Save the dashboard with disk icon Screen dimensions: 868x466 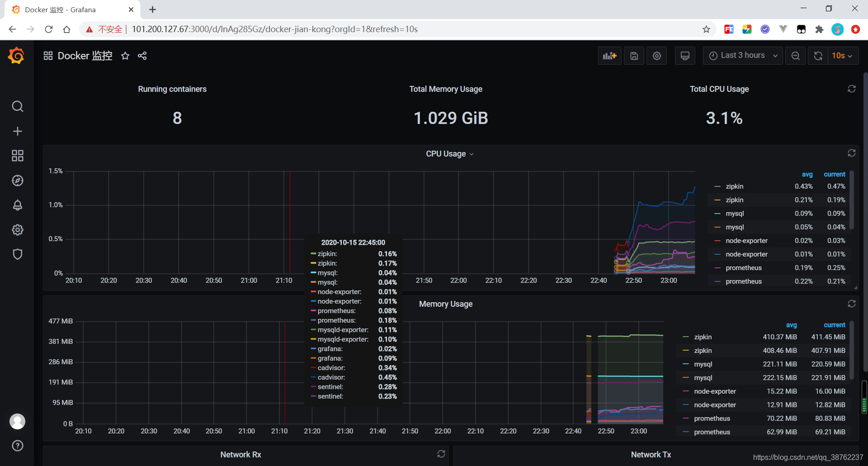[634, 56]
